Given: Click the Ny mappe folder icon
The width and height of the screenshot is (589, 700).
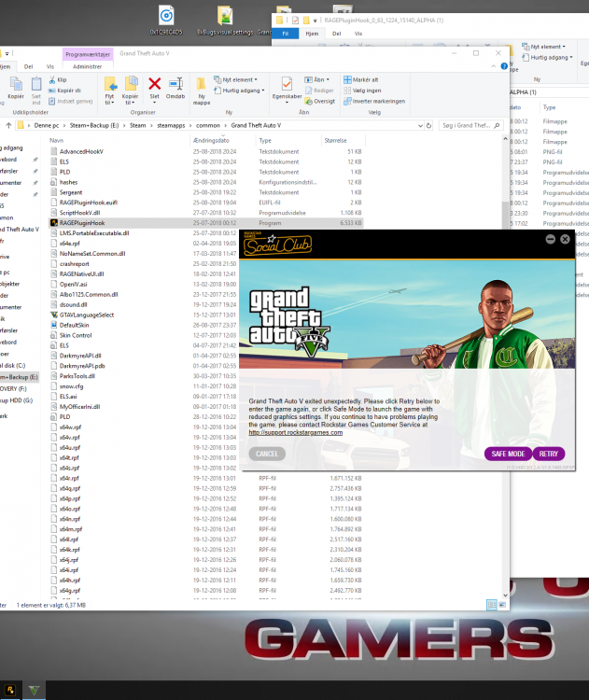Looking at the screenshot, I should pyautogui.click(x=201, y=84).
